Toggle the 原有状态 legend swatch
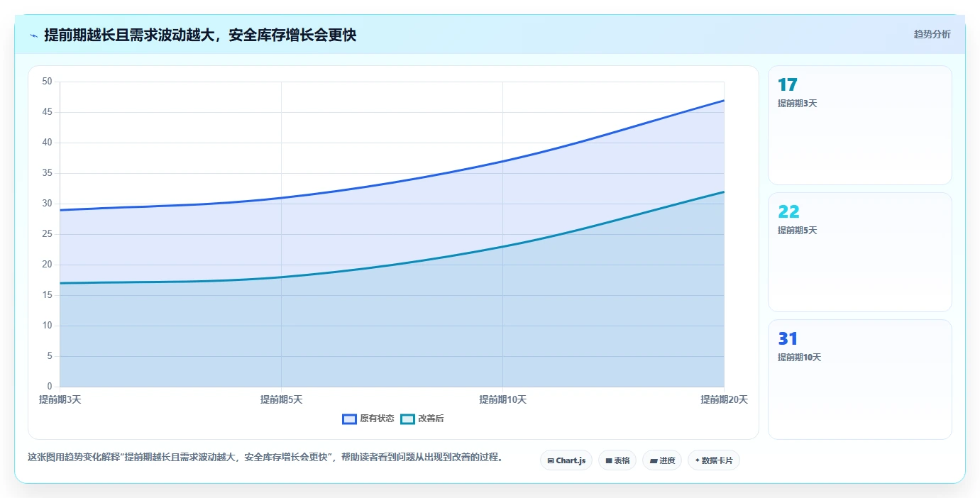Viewport: 980px width, 498px height. click(349, 419)
